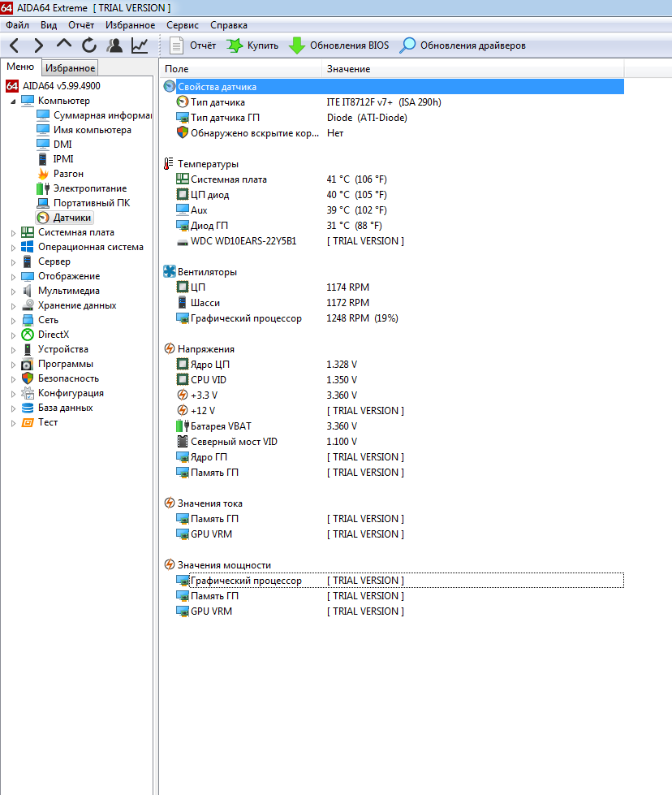Click the Напряжения lightning icon
Image resolution: width=672 pixels, height=795 pixels.
[170, 349]
